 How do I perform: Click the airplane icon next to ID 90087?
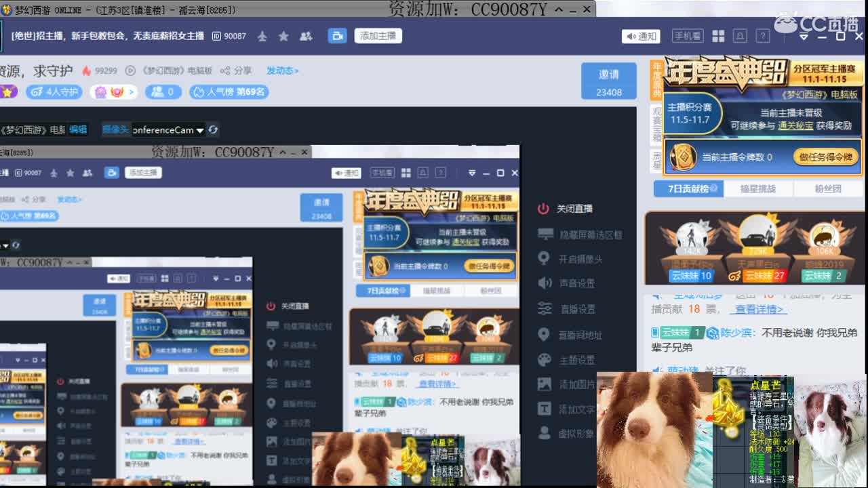(x=262, y=36)
